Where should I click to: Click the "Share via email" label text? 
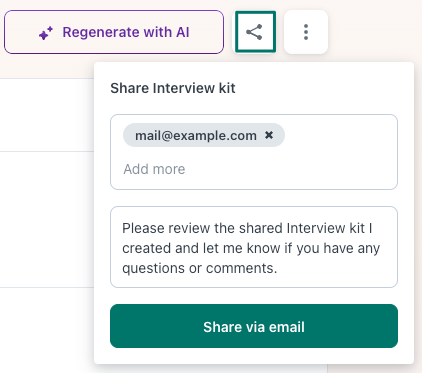click(254, 327)
